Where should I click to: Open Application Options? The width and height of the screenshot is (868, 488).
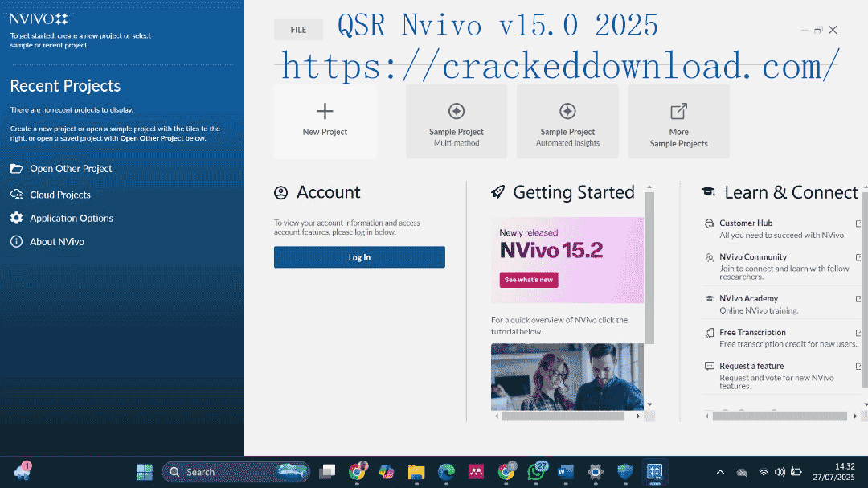(x=72, y=218)
